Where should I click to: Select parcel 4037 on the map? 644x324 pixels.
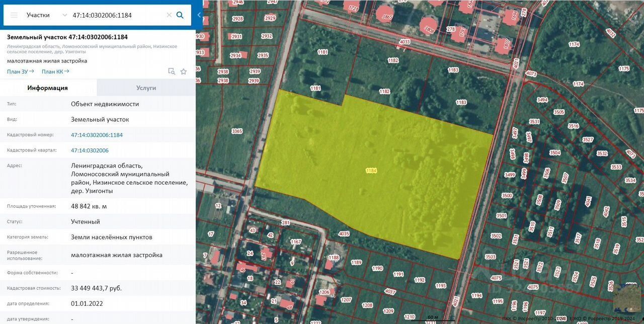pyautogui.click(x=390, y=291)
